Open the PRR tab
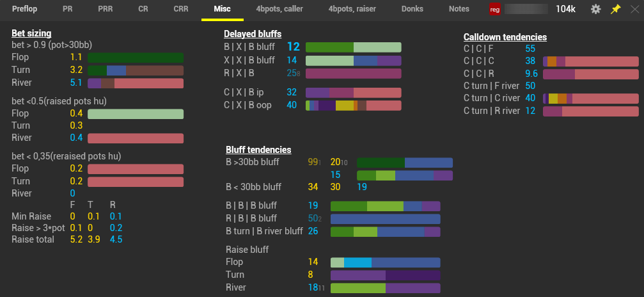Image resolution: width=644 pixels, height=297 pixels. (x=105, y=9)
